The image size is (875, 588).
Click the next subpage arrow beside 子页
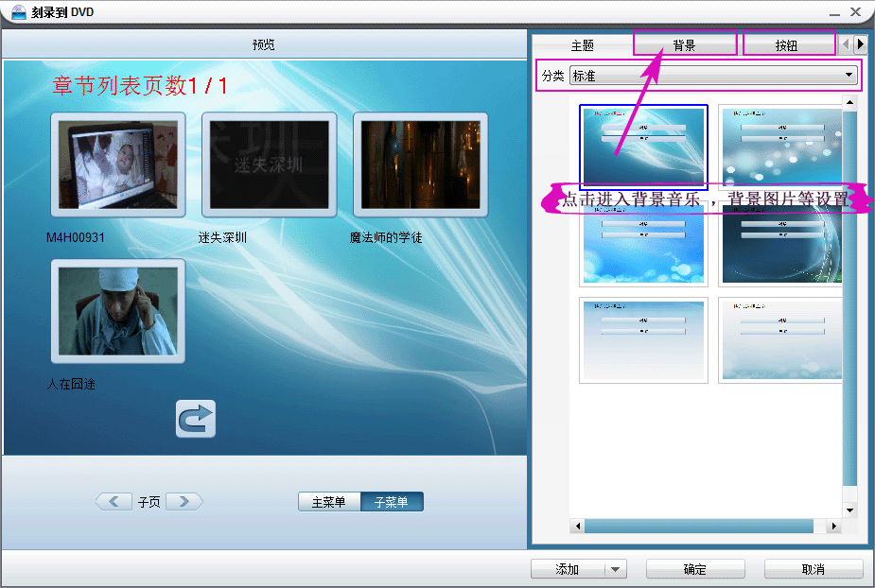184,501
